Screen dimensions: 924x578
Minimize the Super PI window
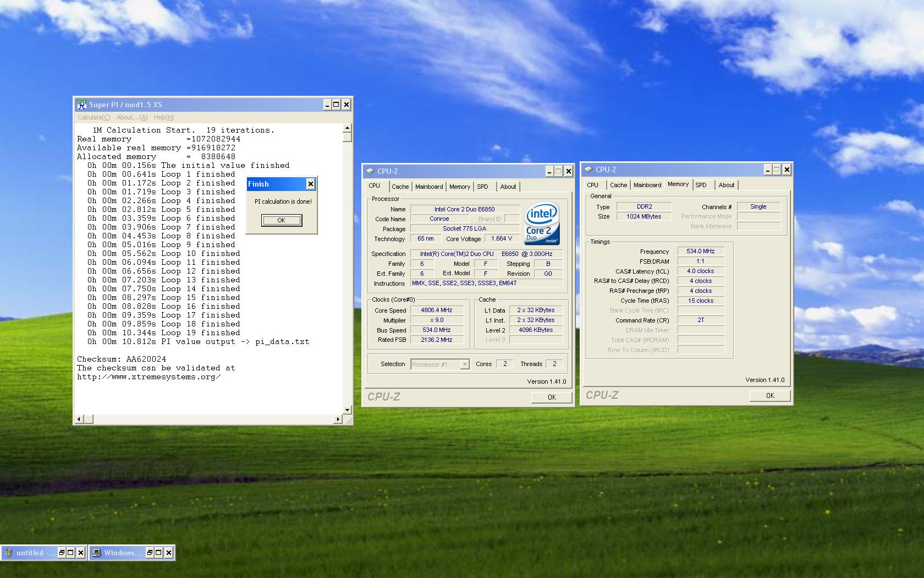tap(327, 105)
